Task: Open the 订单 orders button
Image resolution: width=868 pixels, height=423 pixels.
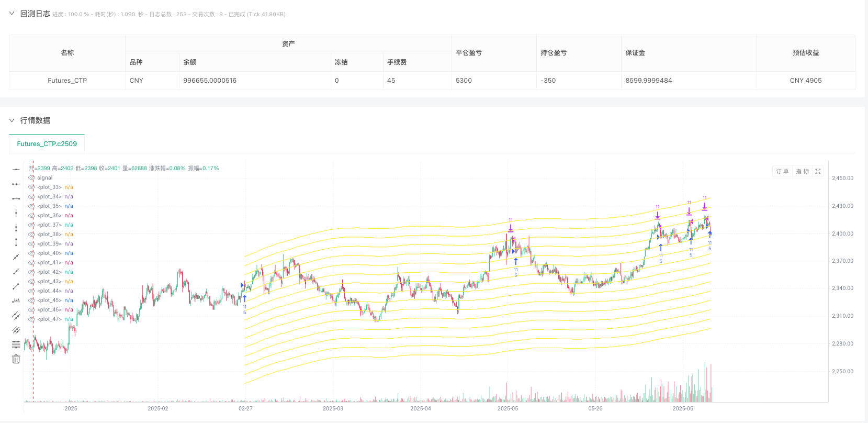Action: tap(782, 171)
